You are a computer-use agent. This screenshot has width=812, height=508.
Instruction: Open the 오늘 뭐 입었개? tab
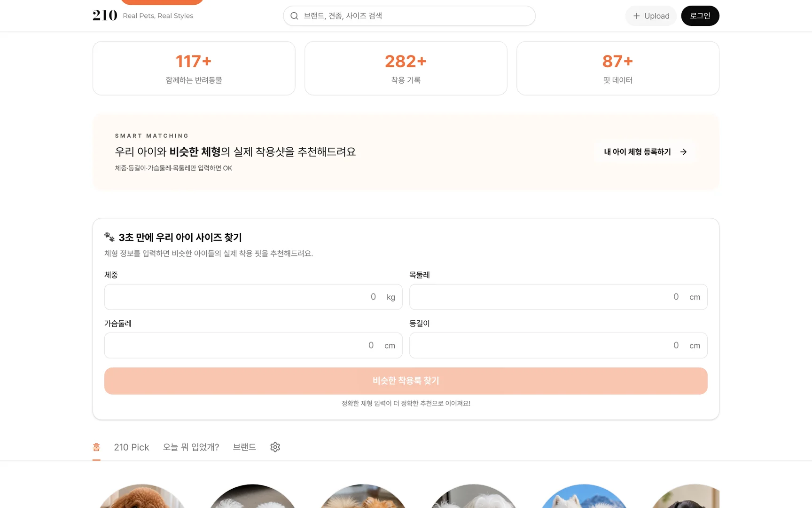pos(191,447)
